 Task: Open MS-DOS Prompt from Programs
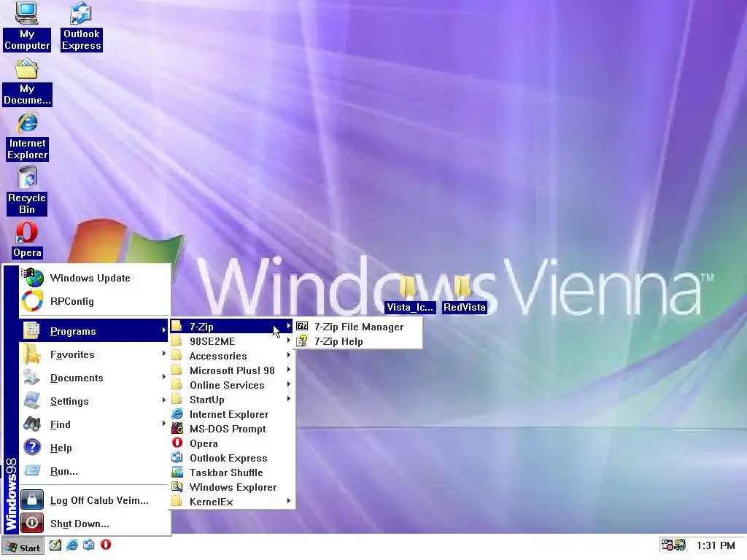[x=232, y=429]
